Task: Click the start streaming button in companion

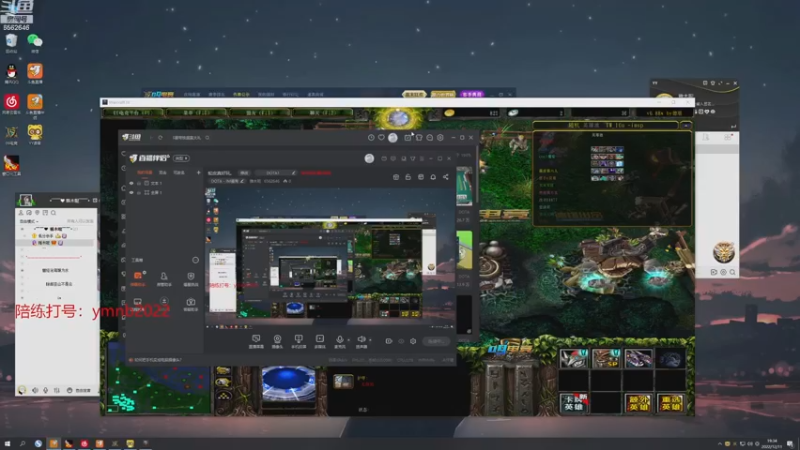Action: tap(436, 341)
